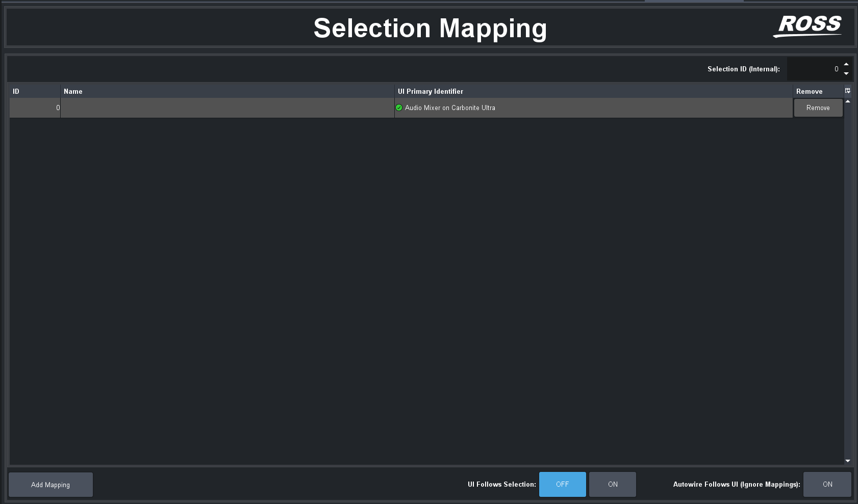This screenshot has height=504, width=858.
Task: Click the ID cell showing 0
Action: 34,108
